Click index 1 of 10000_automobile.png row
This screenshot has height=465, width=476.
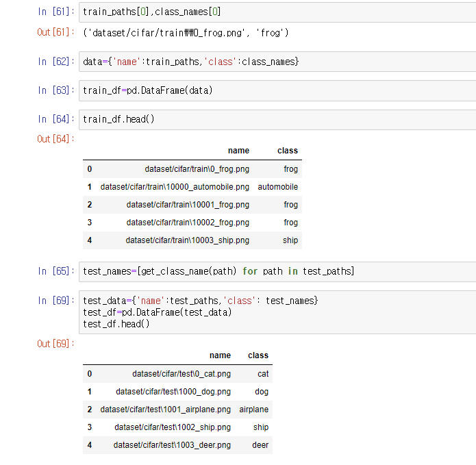90,187
